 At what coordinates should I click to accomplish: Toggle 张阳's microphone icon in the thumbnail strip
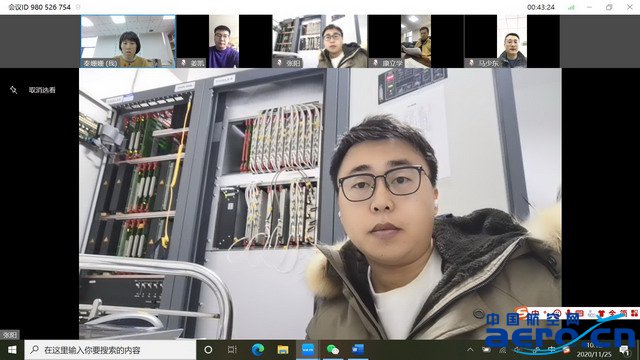coord(279,63)
